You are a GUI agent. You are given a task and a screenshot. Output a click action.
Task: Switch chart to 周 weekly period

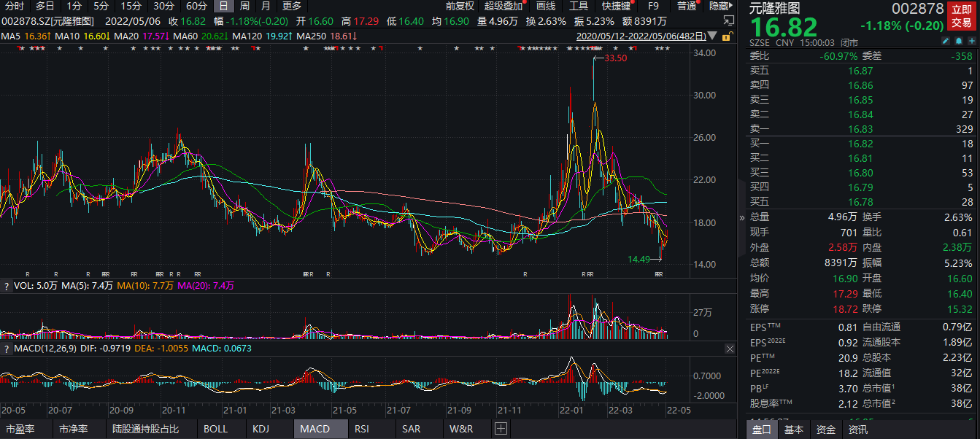tap(244, 6)
